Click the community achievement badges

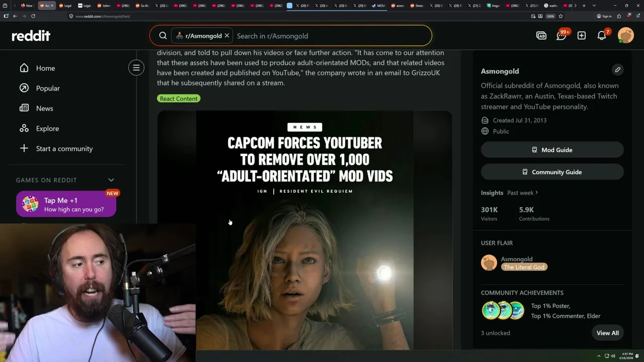pyautogui.click(x=503, y=311)
